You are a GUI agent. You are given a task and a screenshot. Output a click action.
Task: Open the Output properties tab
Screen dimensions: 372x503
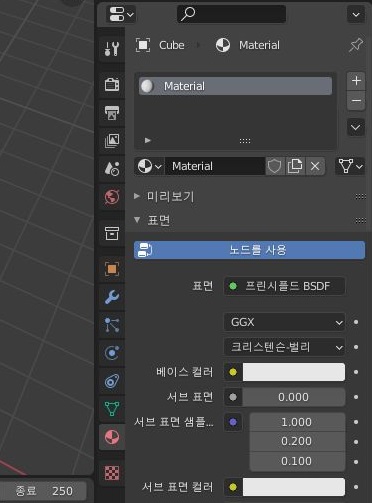[112, 113]
